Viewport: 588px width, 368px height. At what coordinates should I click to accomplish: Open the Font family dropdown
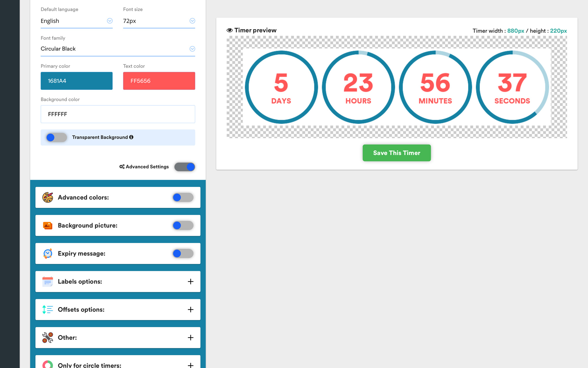pyautogui.click(x=192, y=49)
